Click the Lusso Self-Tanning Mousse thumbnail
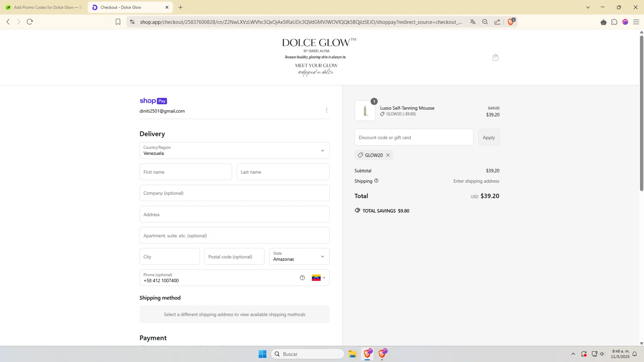The width and height of the screenshot is (644, 362). pyautogui.click(x=365, y=111)
